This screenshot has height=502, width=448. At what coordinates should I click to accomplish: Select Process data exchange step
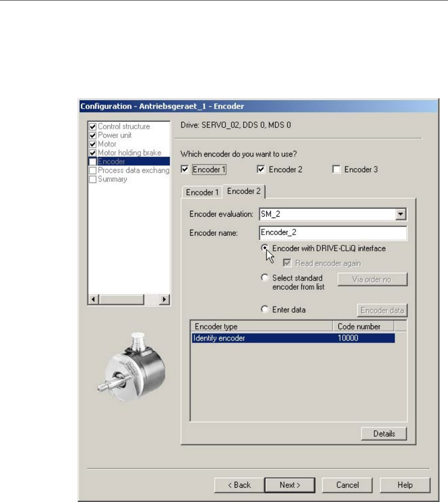pyautogui.click(x=133, y=170)
